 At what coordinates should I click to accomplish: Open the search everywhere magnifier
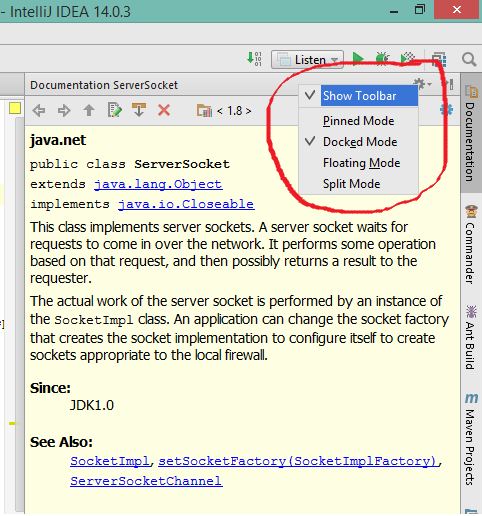tap(469, 59)
